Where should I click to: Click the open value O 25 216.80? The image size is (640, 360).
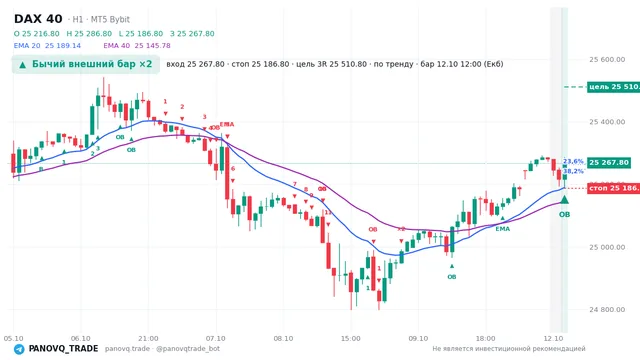pos(36,34)
